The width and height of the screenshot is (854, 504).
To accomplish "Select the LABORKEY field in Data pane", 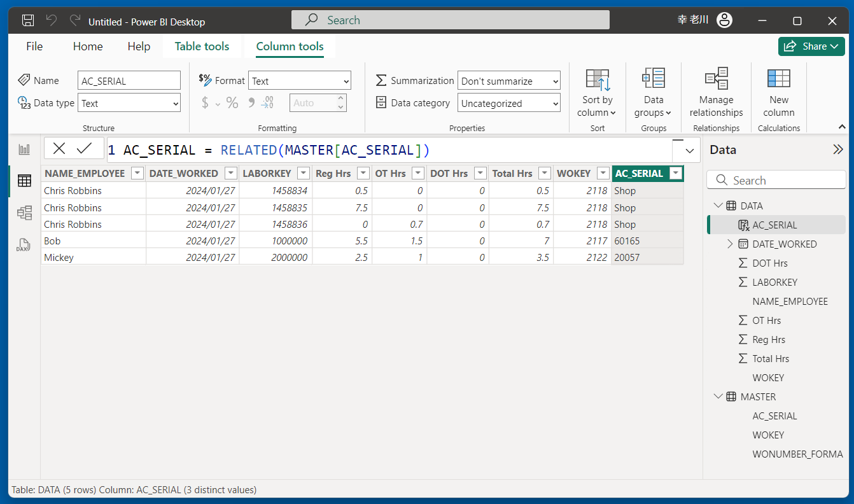I will coord(774,282).
